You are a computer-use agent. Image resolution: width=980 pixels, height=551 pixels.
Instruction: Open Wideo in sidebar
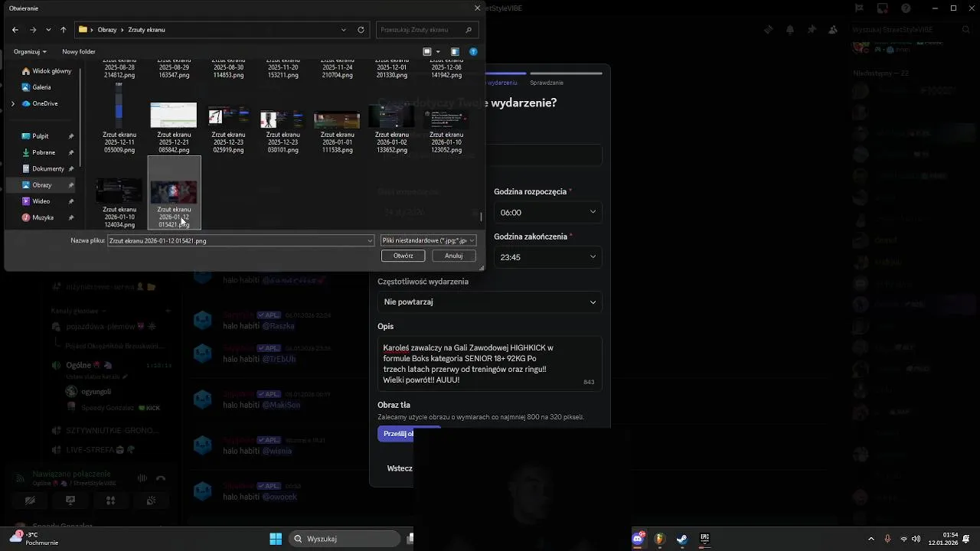41,201
